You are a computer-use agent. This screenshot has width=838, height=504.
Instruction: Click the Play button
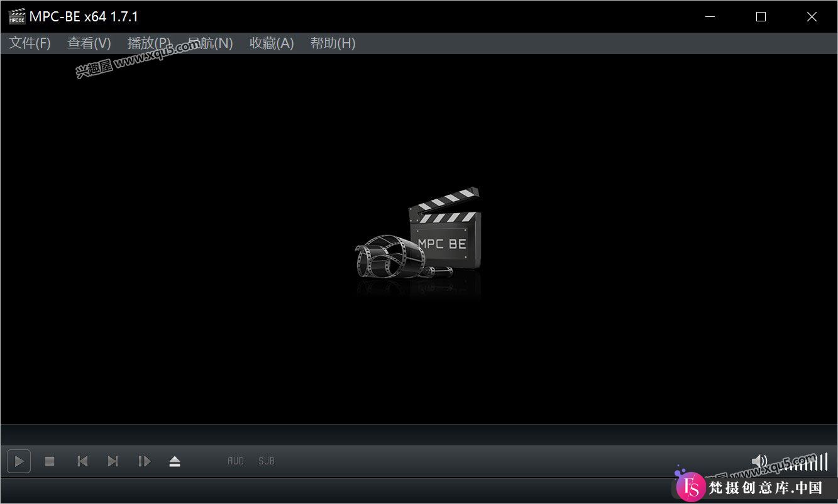click(x=19, y=461)
